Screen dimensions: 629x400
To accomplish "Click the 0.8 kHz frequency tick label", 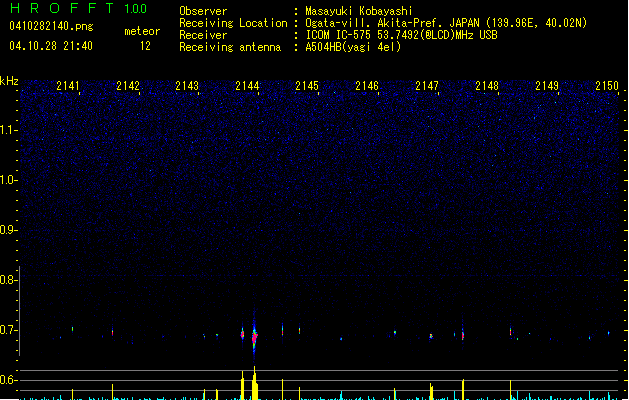I will point(8,280).
